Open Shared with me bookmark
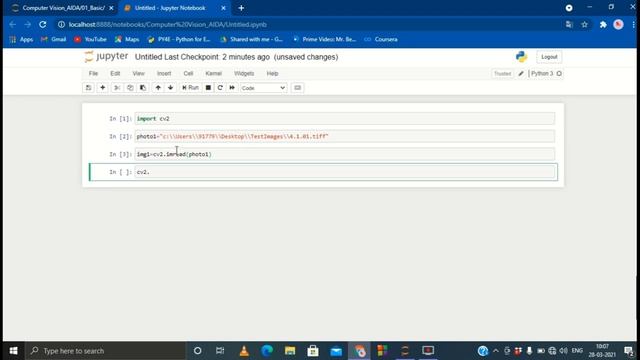Screen dimensions: 640x360 click(x=251, y=39)
